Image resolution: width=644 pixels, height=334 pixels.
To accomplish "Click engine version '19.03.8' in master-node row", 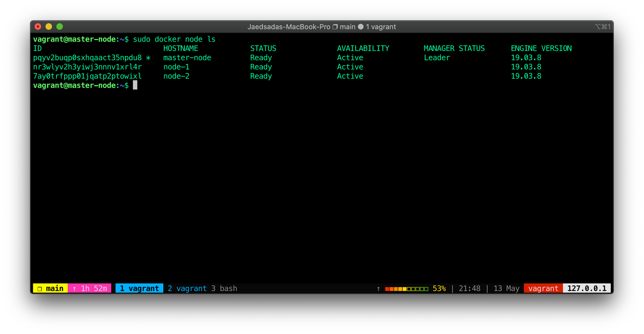I will click(x=526, y=58).
